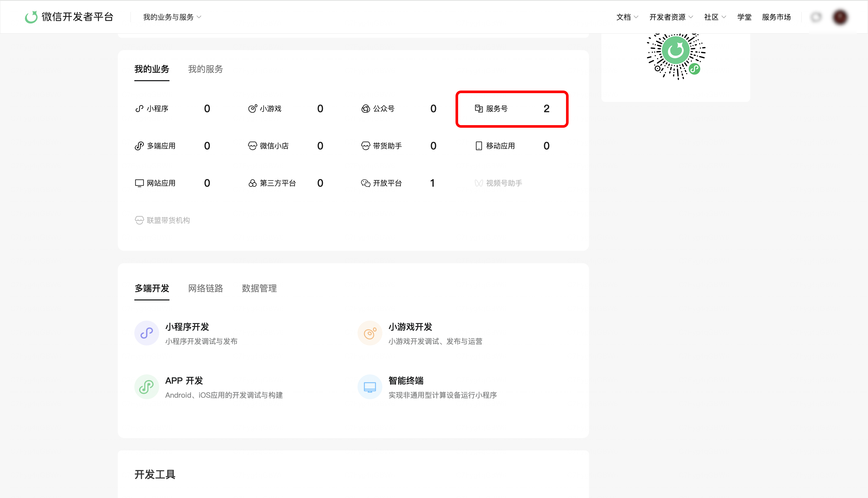This screenshot has width=868, height=498.
Task: Click the green APP 开发 round icon
Action: click(x=146, y=387)
